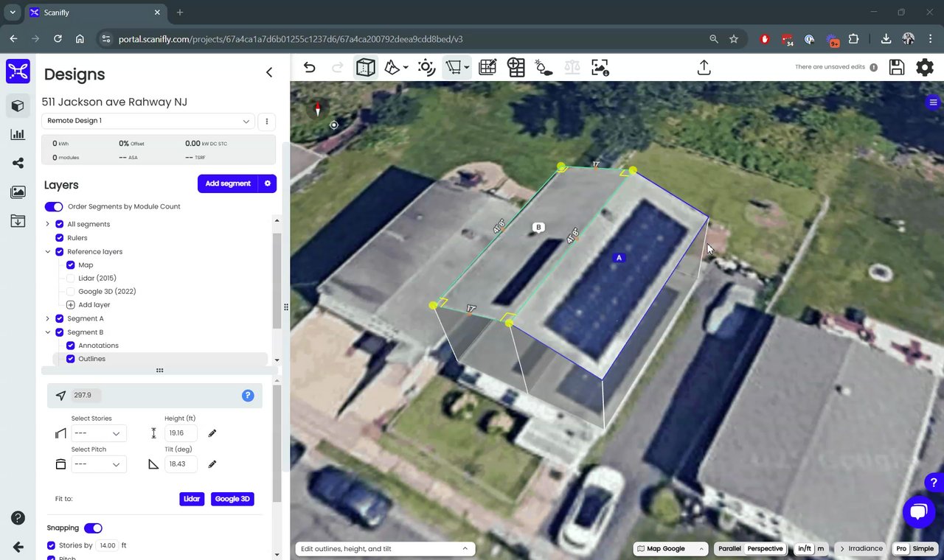The width and height of the screenshot is (944, 560).
Task: Select metric m units
Action: [820, 549]
